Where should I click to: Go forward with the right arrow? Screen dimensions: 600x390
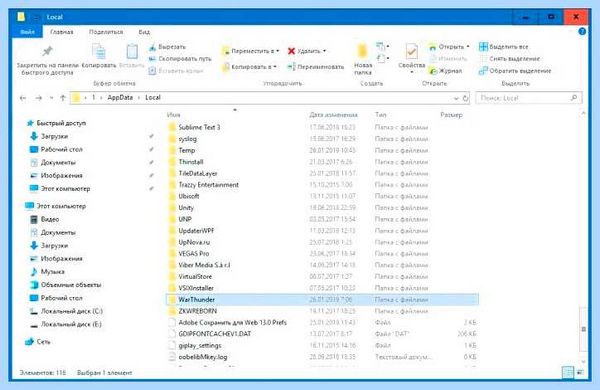point(39,98)
